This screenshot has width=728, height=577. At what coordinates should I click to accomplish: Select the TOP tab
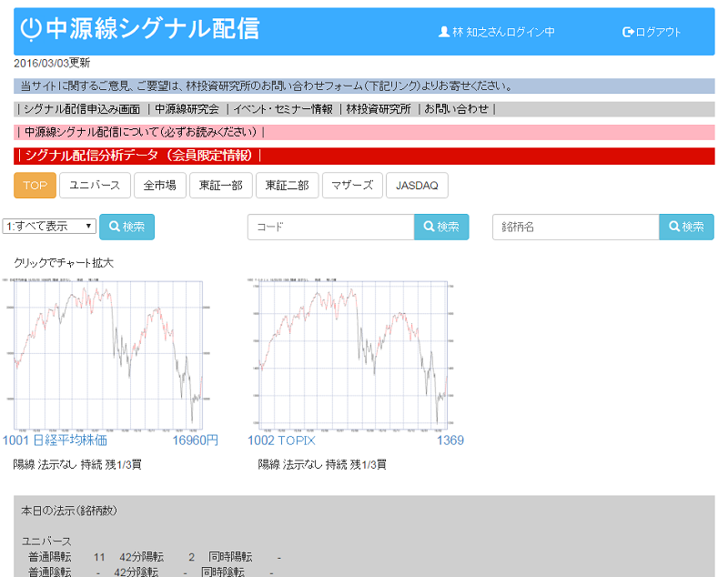35,186
